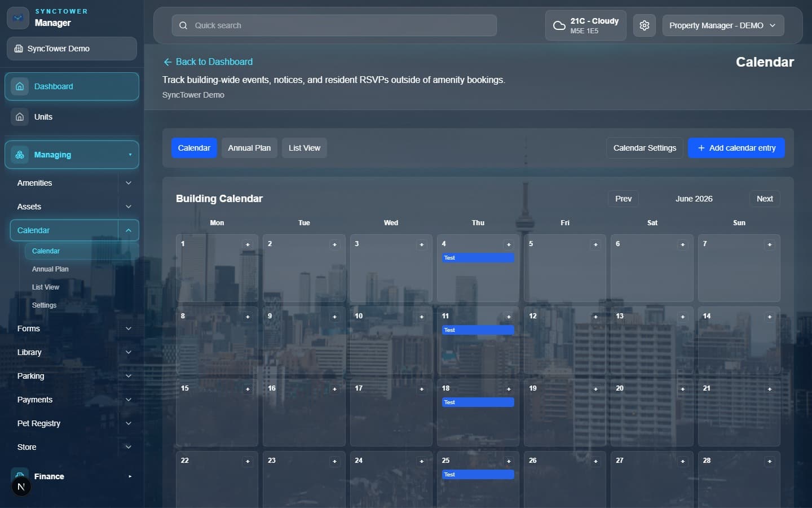
Task: Open Settings under Calendar in sidebar
Action: [44, 305]
